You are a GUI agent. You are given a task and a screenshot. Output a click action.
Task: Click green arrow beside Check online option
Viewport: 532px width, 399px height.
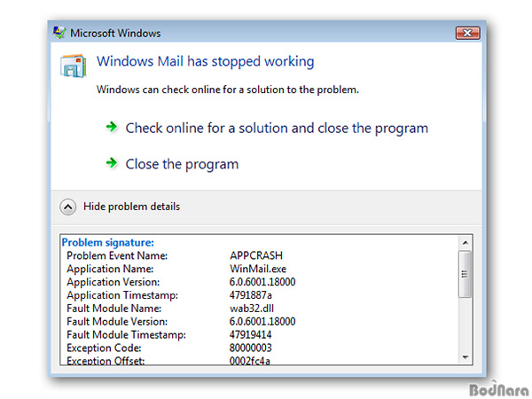coord(112,127)
